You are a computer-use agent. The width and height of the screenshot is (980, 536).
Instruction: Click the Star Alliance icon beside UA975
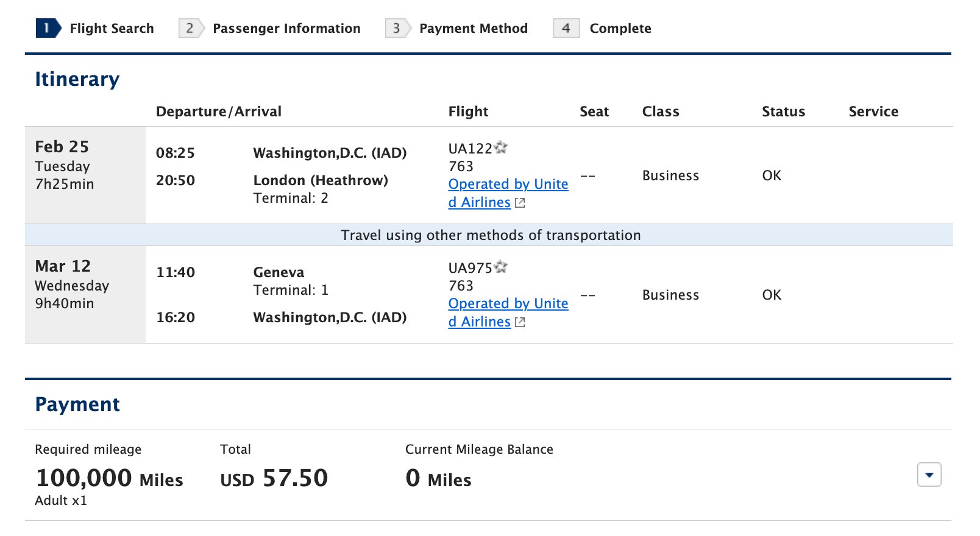[501, 266]
